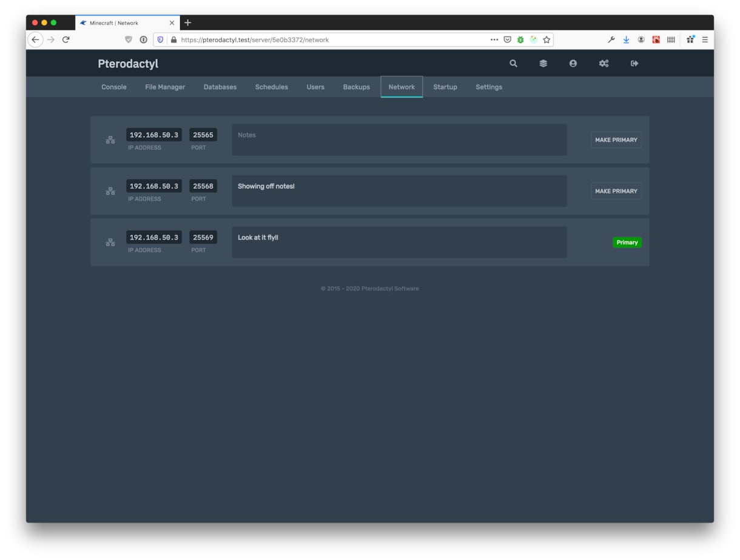Click the port 25568 value
Viewport: 740px width, 560px height.
click(203, 186)
